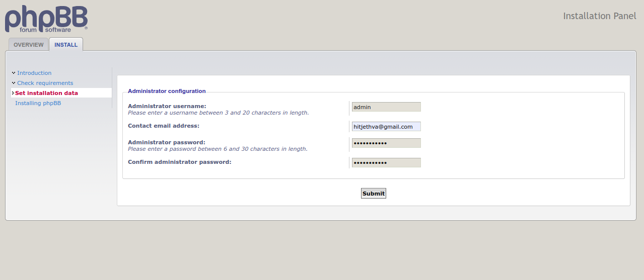Open the Introduction sidebar link
The image size is (644, 280).
34,73
